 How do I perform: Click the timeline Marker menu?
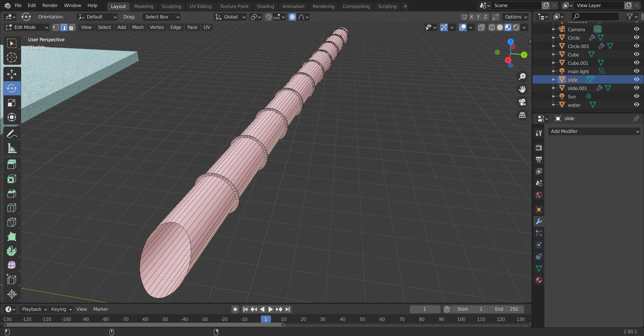coord(101,309)
